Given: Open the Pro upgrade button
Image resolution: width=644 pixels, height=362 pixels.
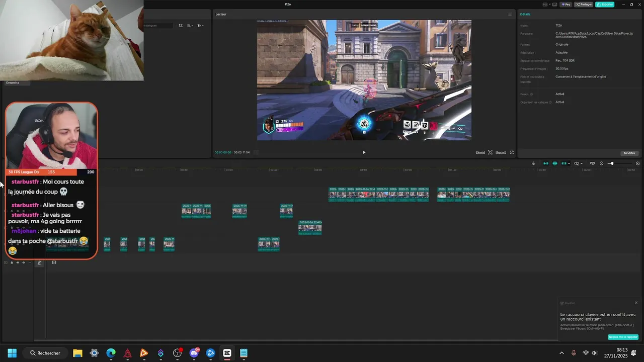Looking at the screenshot, I should 566,5.
